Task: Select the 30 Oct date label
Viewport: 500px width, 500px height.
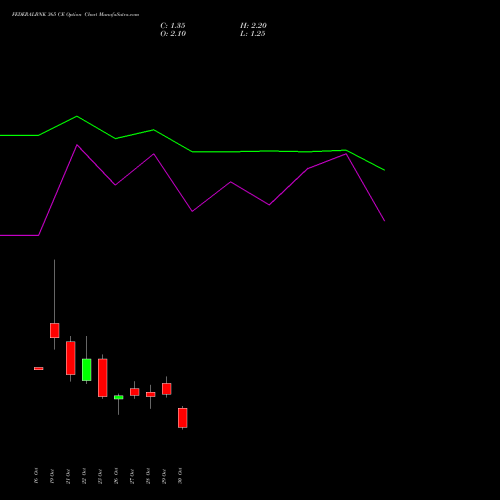Action: point(180,476)
